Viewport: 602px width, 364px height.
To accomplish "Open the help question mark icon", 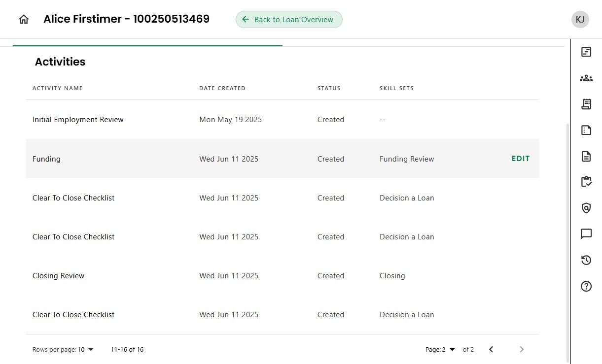I will coord(586,286).
